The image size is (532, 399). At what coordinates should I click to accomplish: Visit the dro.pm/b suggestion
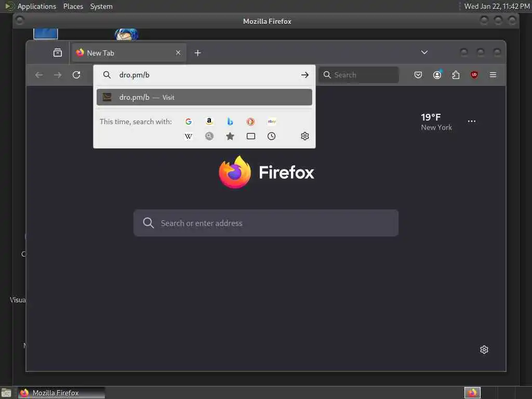click(x=204, y=97)
